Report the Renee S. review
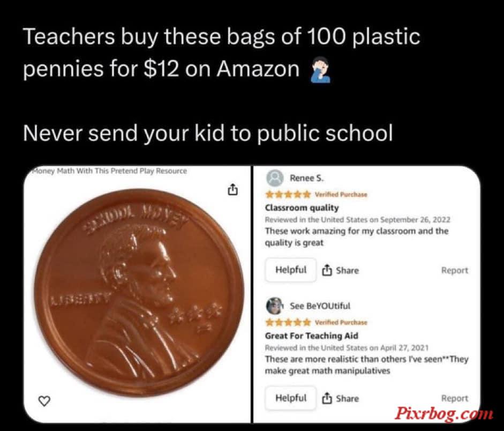The height and width of the screenshot is (431, 504). coord(455,271)
